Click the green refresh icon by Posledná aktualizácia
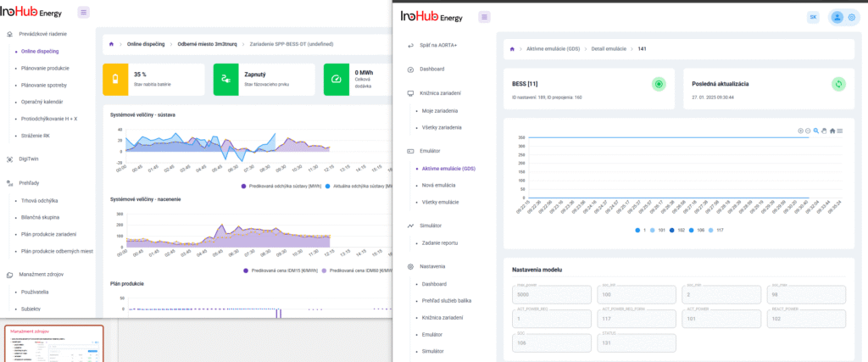Screen dimensions: 868x362 (x=839, y=84)
